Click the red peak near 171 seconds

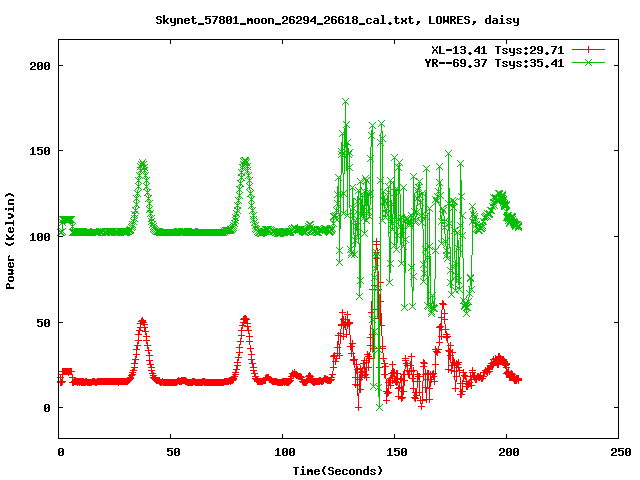(x=443, y=304)
